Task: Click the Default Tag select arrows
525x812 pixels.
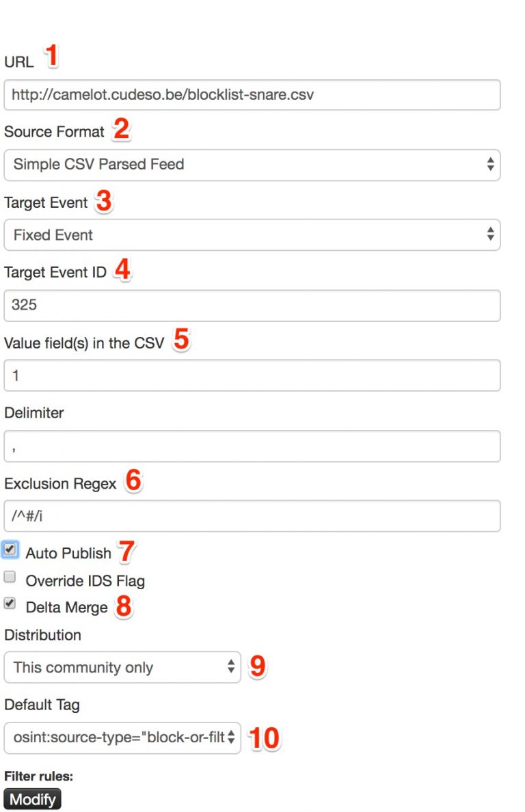Action: [x=231, y=738]
